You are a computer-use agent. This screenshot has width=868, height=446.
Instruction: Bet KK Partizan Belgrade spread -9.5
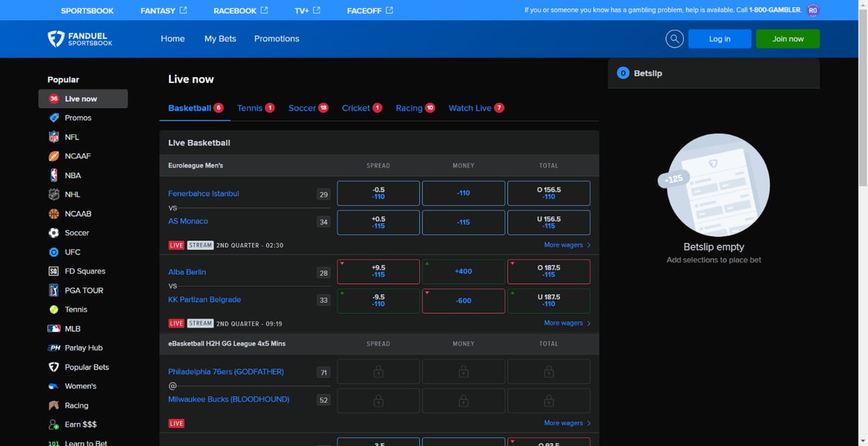point(378,301)
